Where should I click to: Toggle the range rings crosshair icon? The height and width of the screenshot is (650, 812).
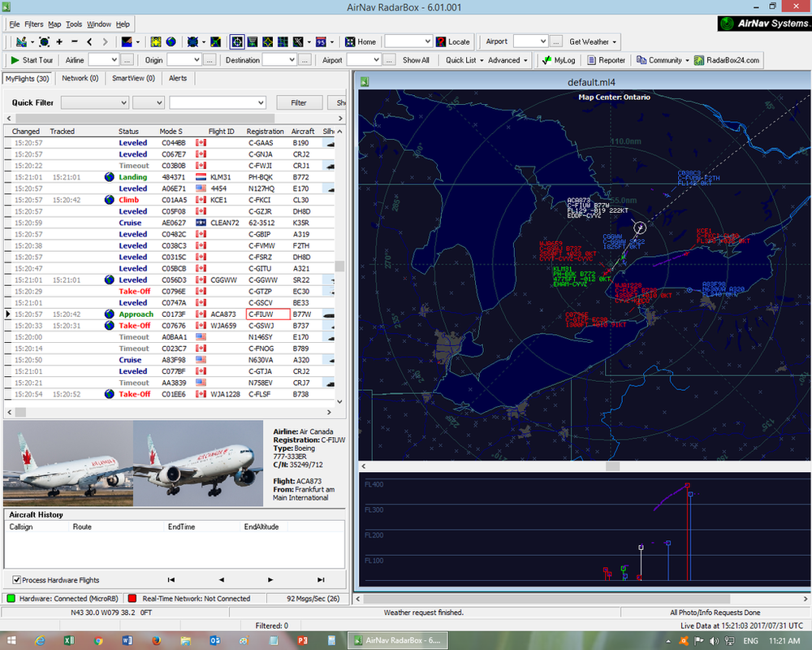pyautogui.click(x=237, y=42)
